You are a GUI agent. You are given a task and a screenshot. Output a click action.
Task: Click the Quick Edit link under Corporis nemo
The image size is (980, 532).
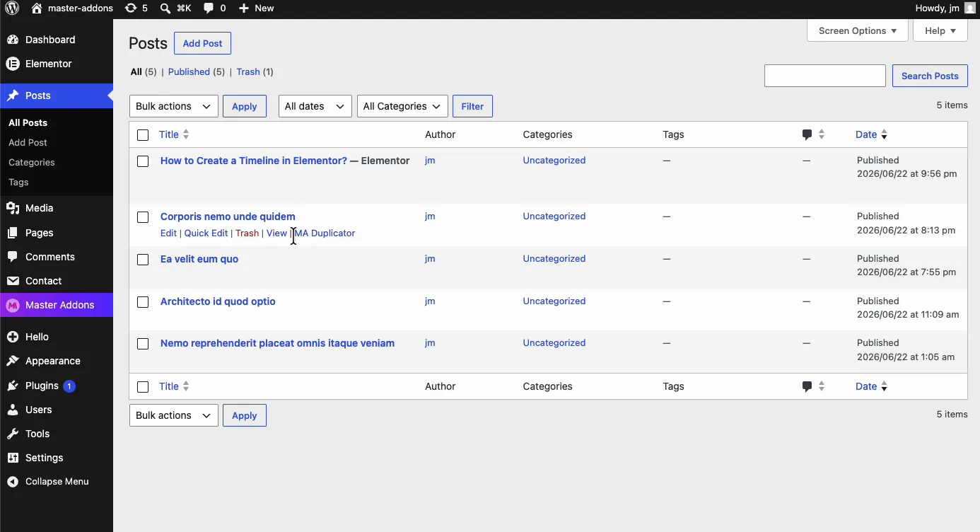tap(206, 233)
